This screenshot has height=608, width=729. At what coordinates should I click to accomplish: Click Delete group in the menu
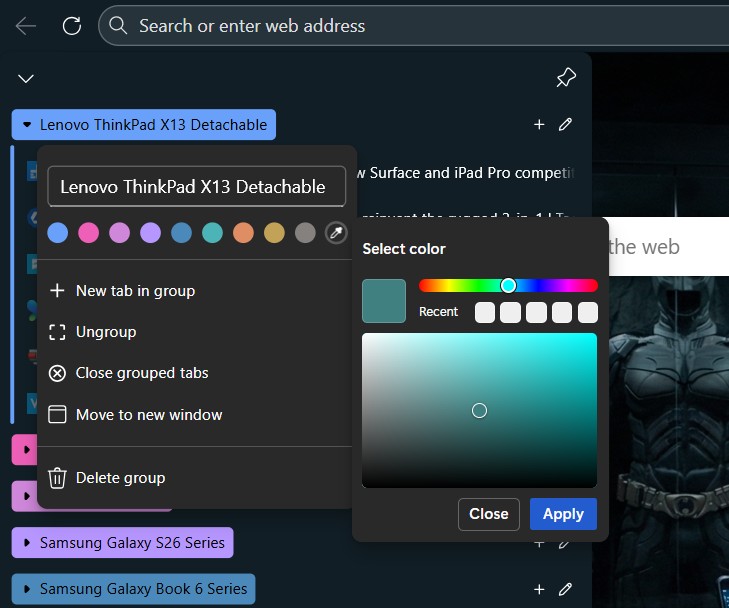[120, 478]
